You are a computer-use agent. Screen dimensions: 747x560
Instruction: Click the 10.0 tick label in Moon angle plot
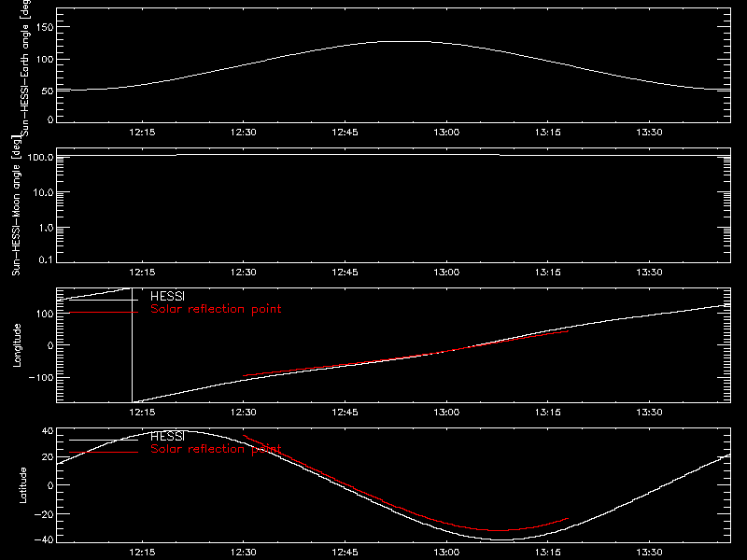[x=43, y=192]
